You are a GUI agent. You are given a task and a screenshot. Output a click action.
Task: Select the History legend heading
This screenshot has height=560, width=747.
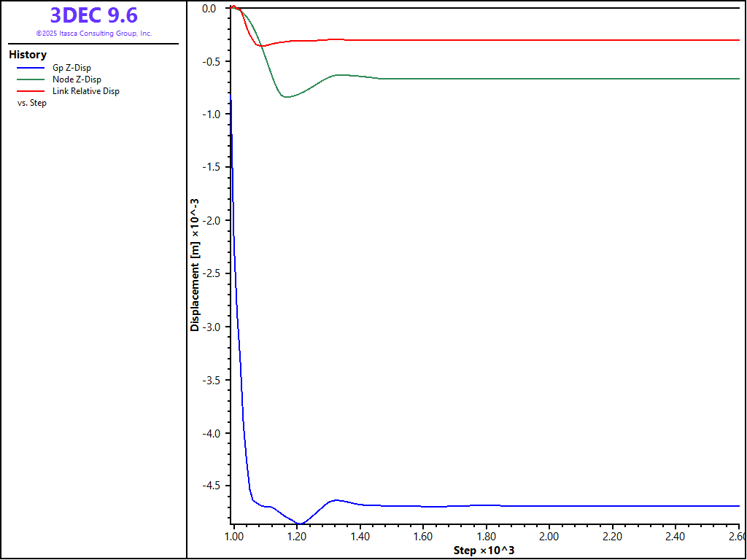[28, 55]
